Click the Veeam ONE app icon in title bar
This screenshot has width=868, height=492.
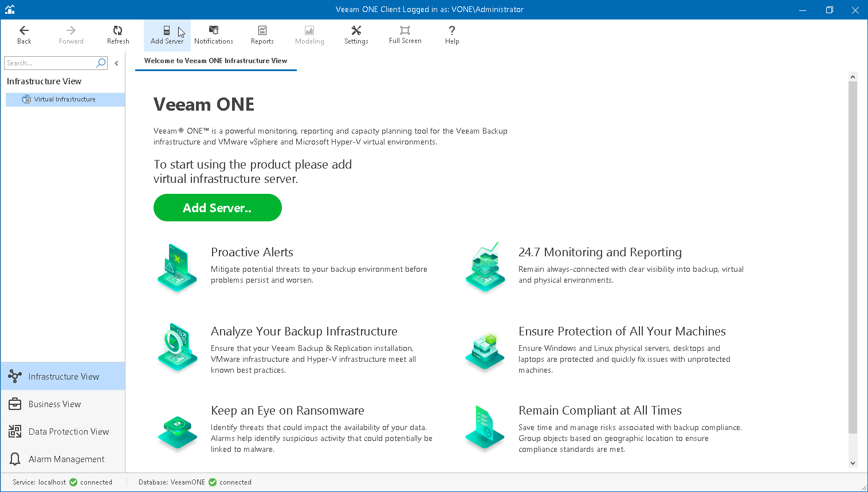[10, 9]
